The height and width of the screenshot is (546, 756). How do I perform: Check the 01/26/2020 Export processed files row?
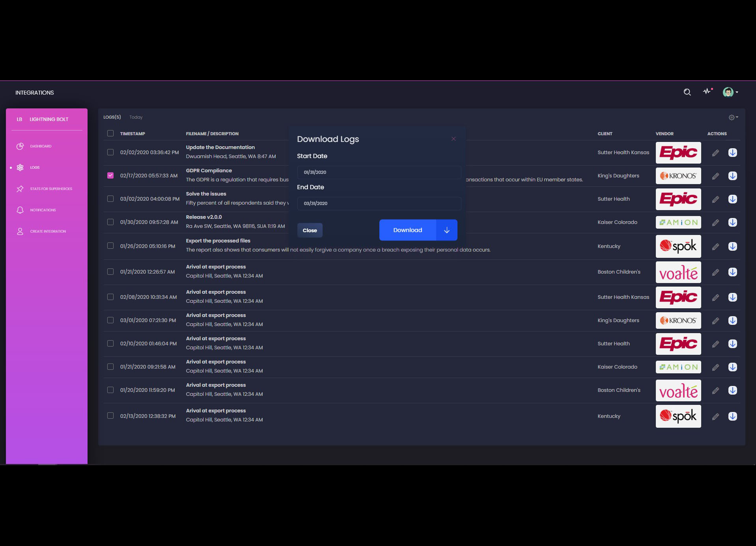[110, 246]
